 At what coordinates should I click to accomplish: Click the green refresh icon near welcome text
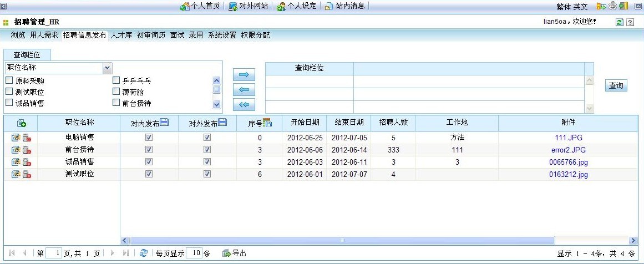pos(620,22)
